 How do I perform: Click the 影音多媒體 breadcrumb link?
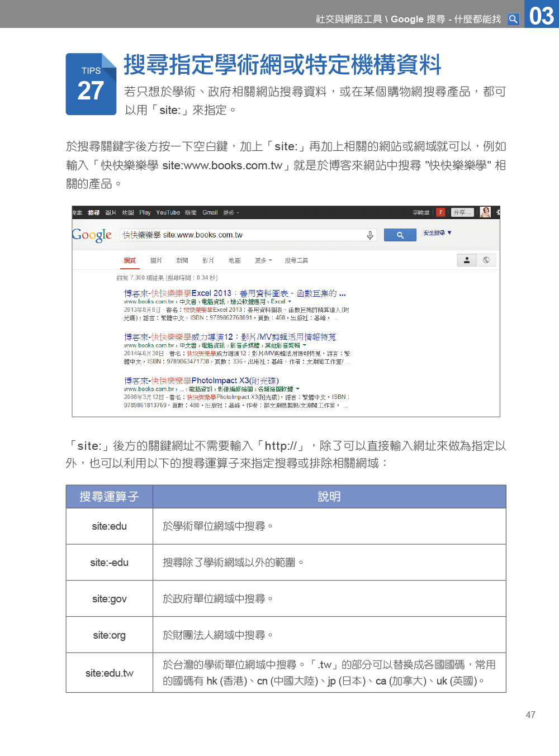click(245, 345)
